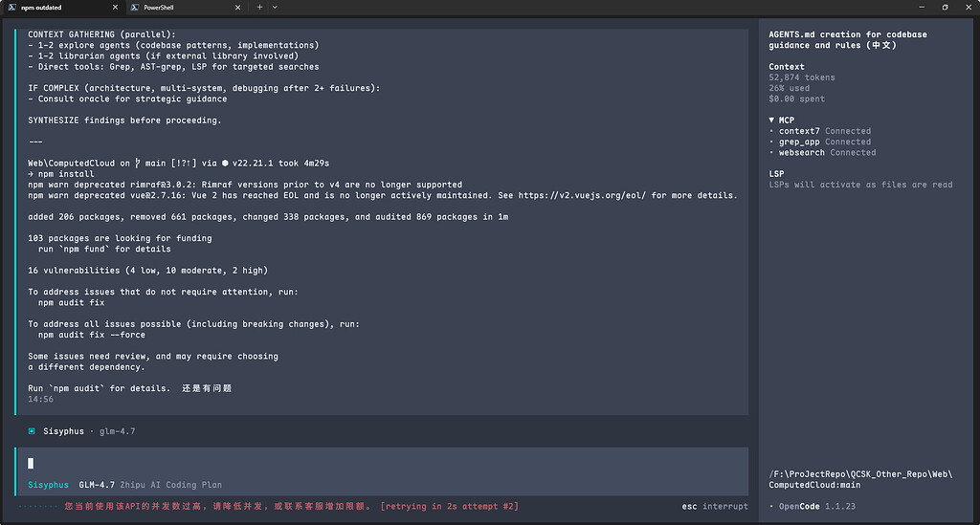Image resolution: width=980 pixels, height=525 pixels.
Task: Click the 'SYNTHESIZE findings before proceeding' line
Action: point(124,120)
